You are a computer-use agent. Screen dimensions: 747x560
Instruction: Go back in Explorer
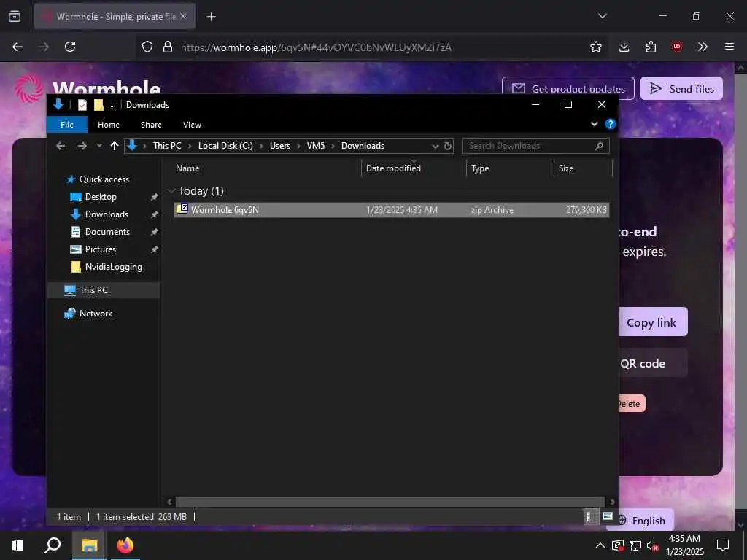click(x=61, y=146)
